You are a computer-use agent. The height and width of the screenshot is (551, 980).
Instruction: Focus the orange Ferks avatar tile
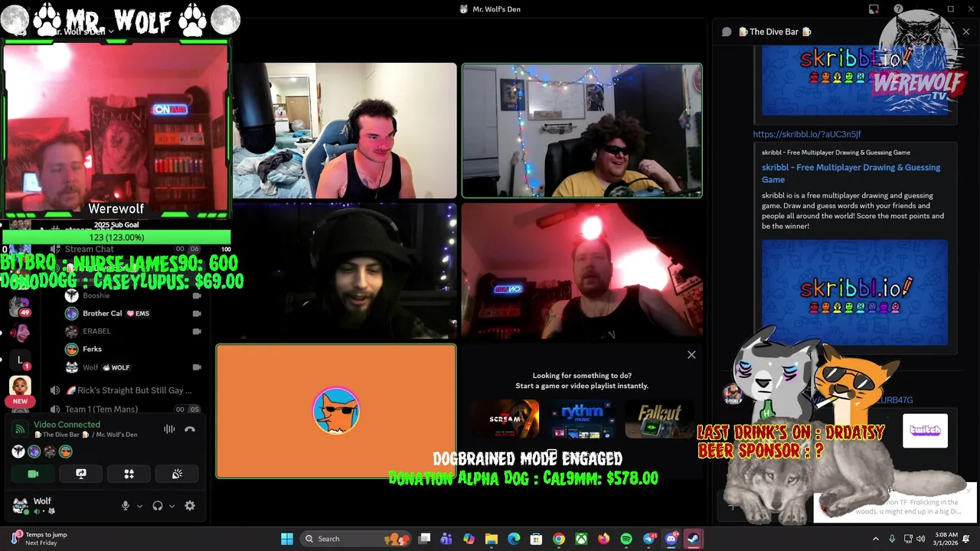pos(336,411)
